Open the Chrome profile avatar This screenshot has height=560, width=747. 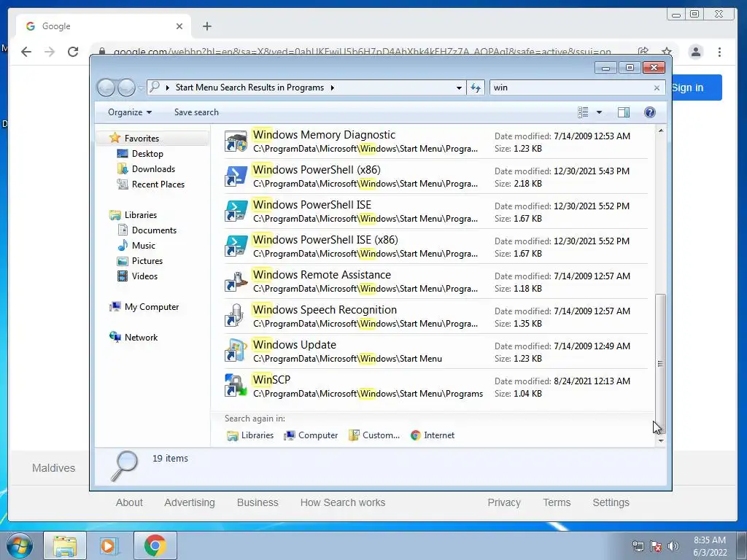695,52
